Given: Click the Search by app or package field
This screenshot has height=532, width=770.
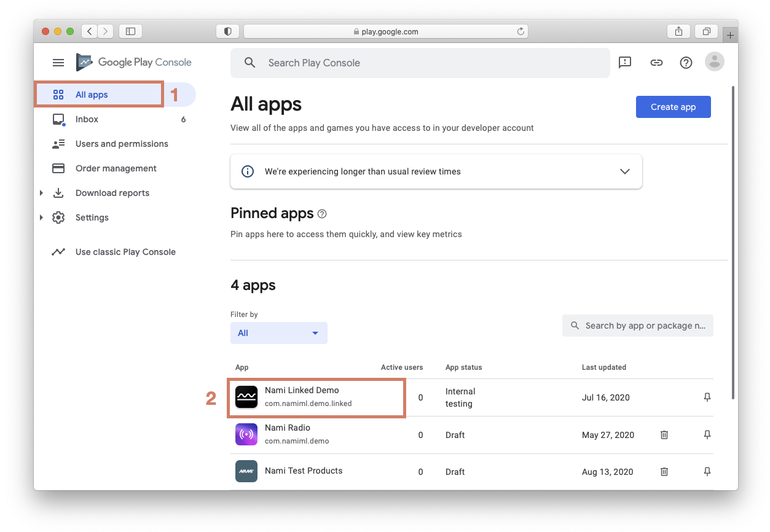Looking at the screenshot, I should [x=638, y=326].
